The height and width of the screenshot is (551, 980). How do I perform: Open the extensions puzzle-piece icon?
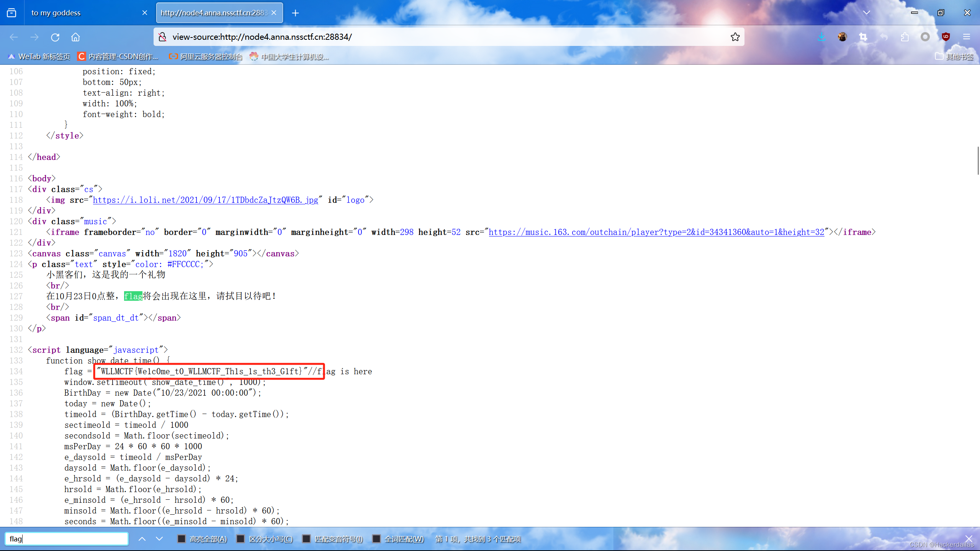[x=905, y=37]
